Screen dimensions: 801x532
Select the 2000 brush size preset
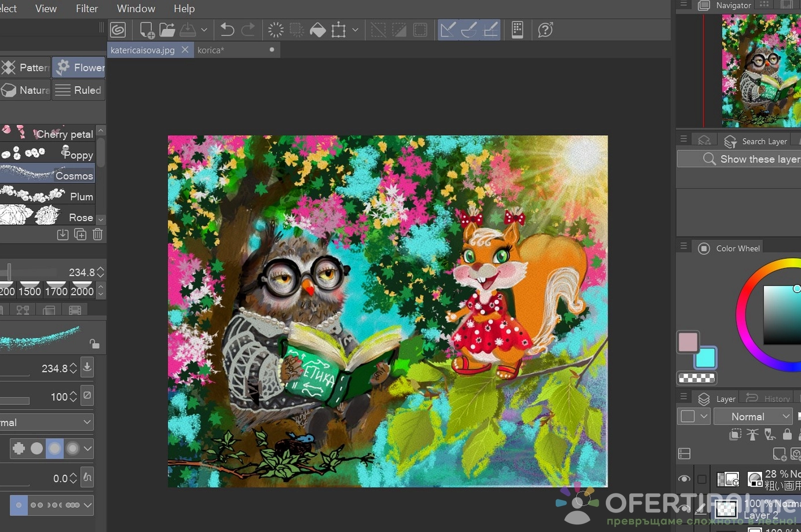pos(82,289)
